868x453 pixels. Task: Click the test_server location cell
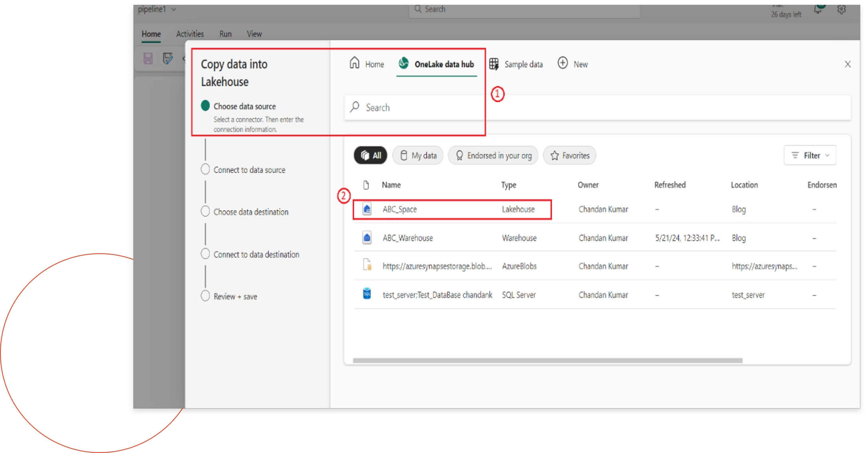pos(748,295)
